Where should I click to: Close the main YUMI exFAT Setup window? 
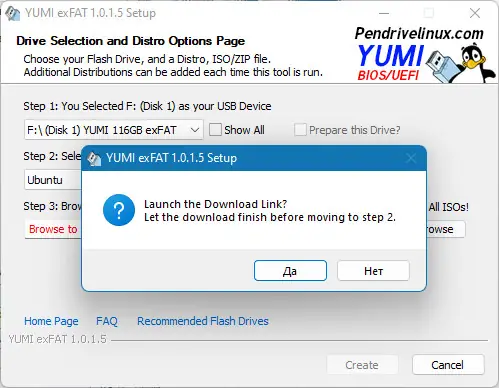(475, 13)
